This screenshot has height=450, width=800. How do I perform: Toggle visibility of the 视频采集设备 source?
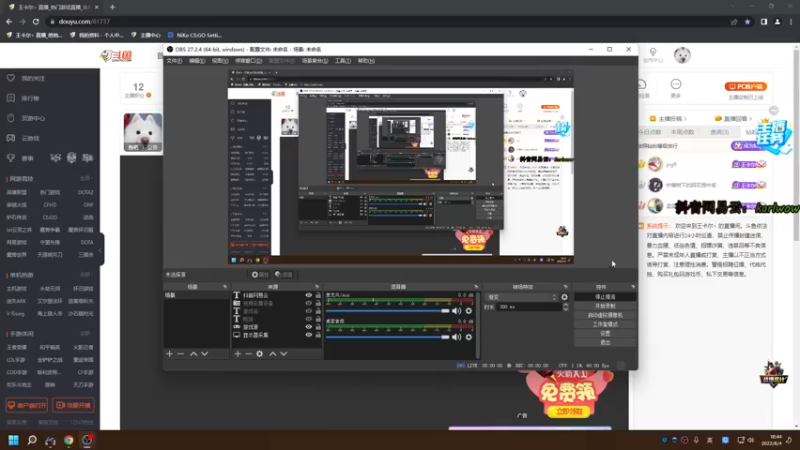coord(309,303)
